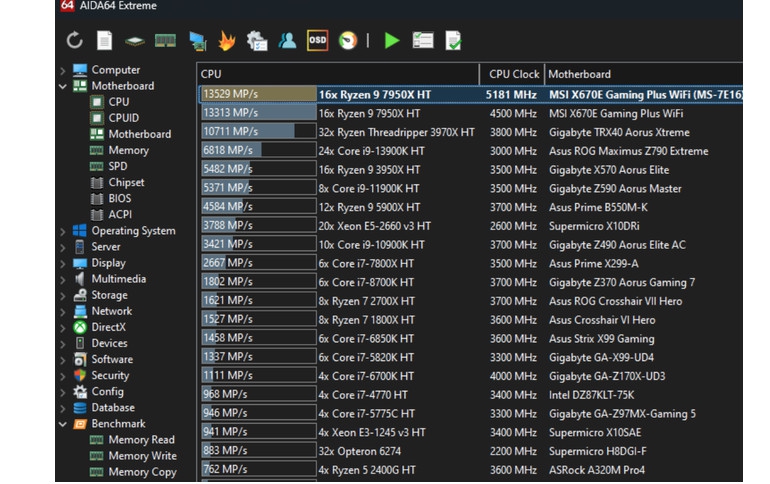
Task: Click the document with checkmark icon
Action: pos(453,41)
